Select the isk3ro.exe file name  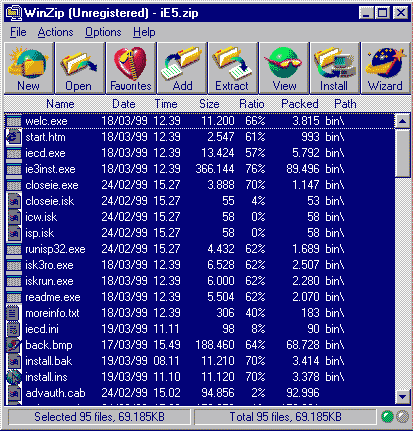[49, 265]
